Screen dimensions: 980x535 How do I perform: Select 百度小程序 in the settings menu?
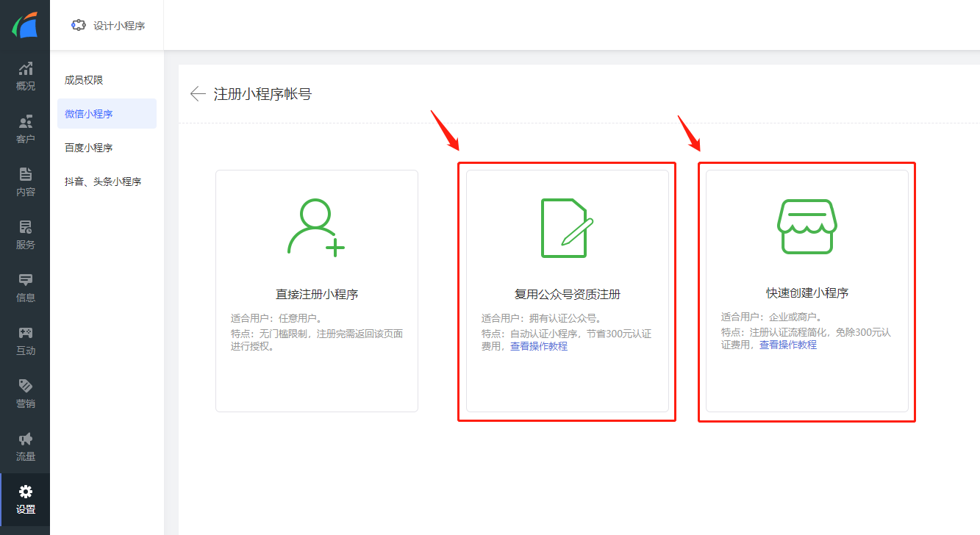[x=107, y=148]
